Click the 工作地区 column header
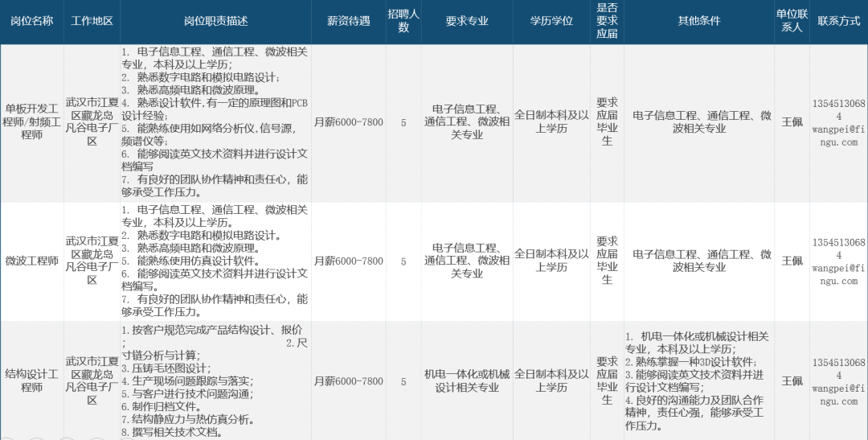 pyautogui.click(x=92, y=21)
